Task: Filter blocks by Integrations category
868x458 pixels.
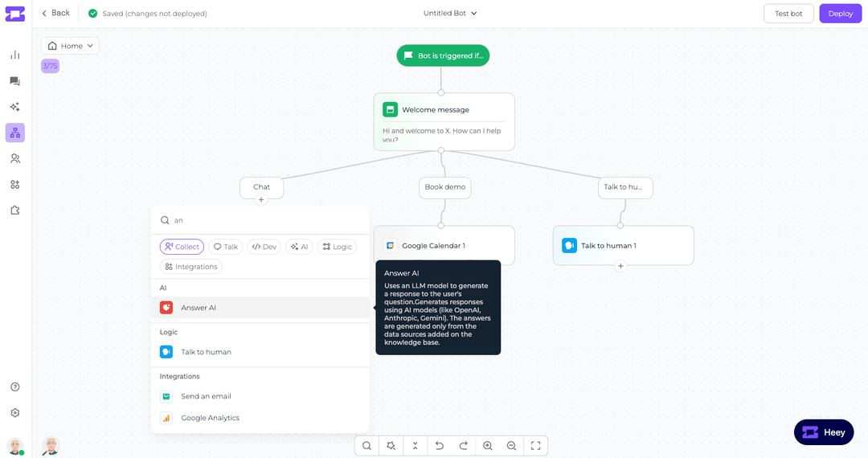Action: tap(191, 267)
